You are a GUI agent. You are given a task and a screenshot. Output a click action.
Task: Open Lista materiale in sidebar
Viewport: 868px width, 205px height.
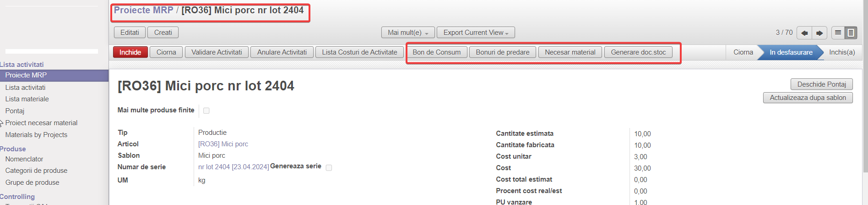pyautogui.click(x=27, y=99)
